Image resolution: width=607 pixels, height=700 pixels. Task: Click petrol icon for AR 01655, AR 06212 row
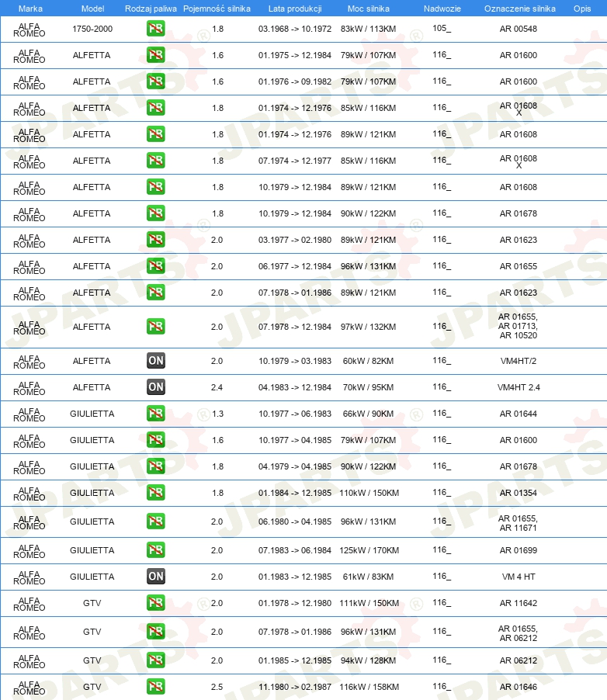point(156,632)
